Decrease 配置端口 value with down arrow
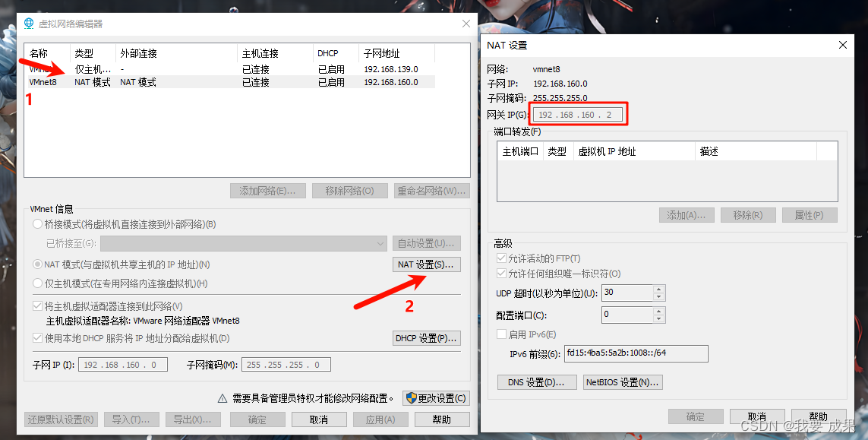Image resolution: width=868 pixels, height=440 pixels. pos(658,318)
